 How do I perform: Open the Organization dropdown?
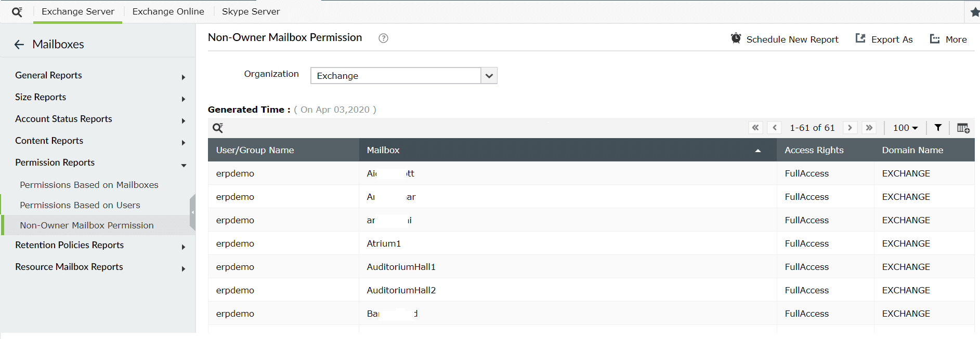[x=489, y=76]
